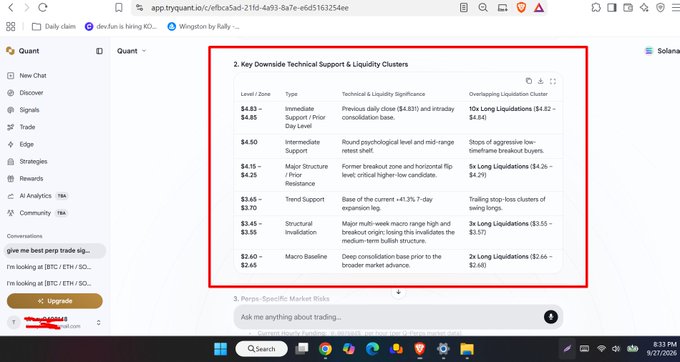Bookmark this page using the bookmark icon
The height and width of the screenshot is (362, 680).
click(118, 7)
